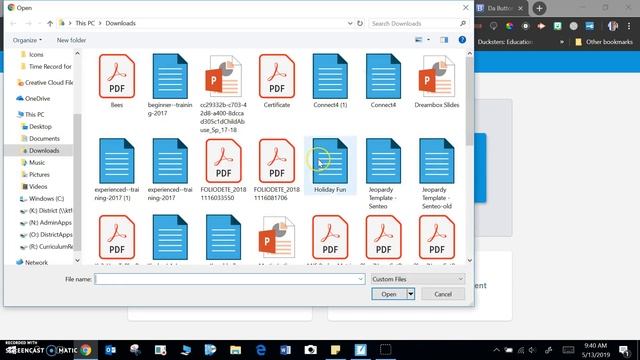Click the search magnifier icon

(463, 23)
